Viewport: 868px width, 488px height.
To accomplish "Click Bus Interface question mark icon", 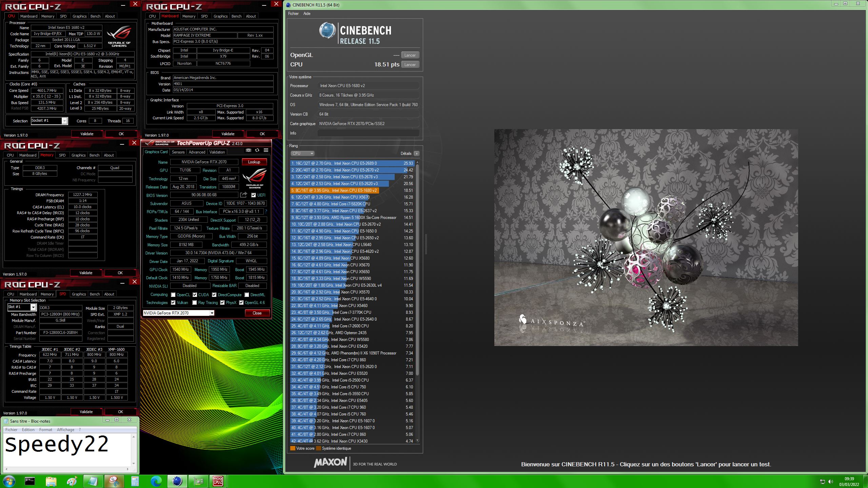I will pyautogui.click(x=266, y=211).
